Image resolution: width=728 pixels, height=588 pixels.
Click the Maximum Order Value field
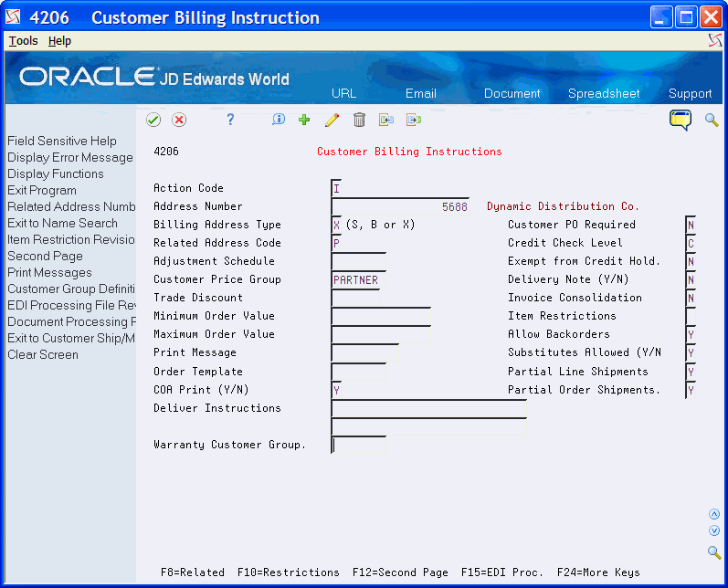pos(381,334)
